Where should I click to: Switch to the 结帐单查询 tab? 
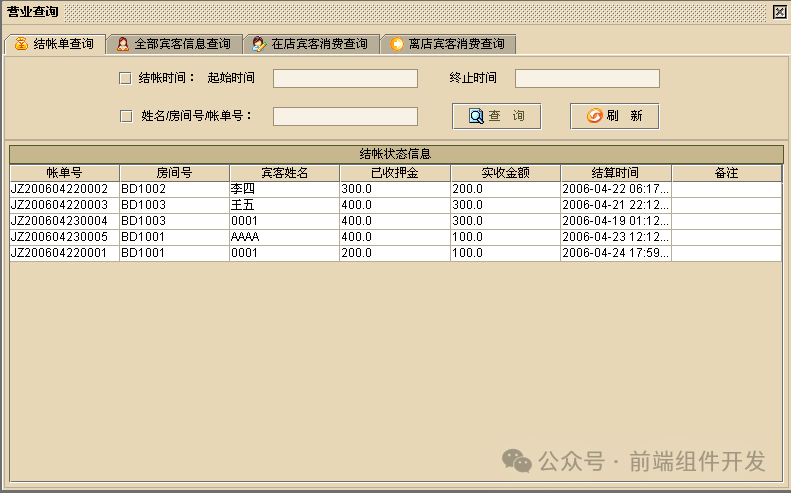pyautogui.click(x=55, y=44)
